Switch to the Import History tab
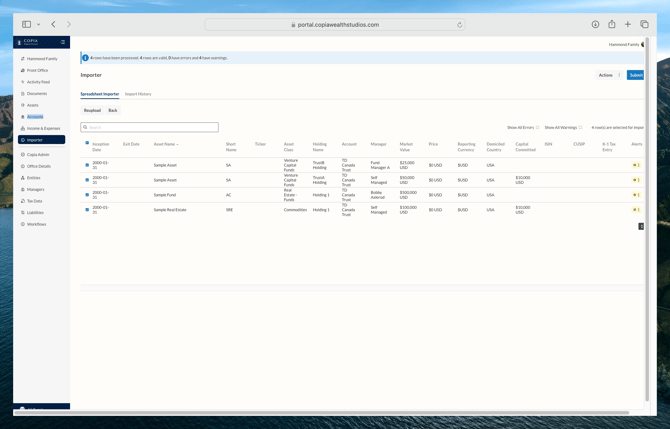 click(138, 94)
